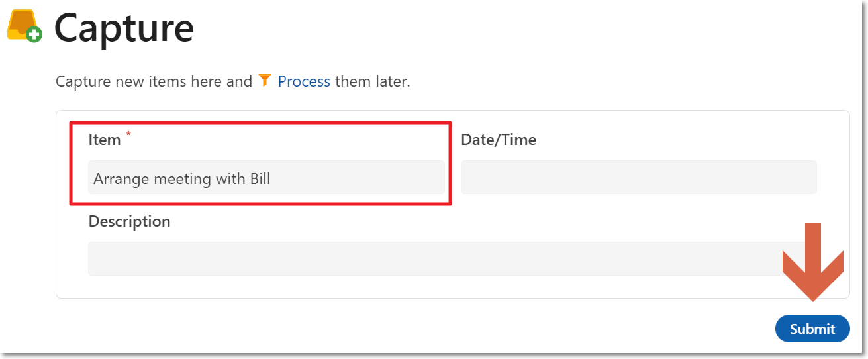868x359 pixels.
Task: Click the orange funnel Process icon
Action: 265,81
